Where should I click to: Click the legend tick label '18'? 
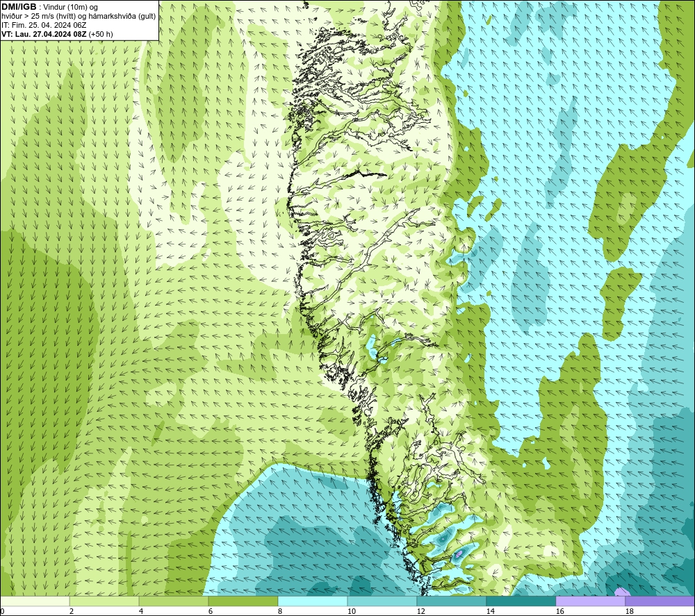click(629, 612)
